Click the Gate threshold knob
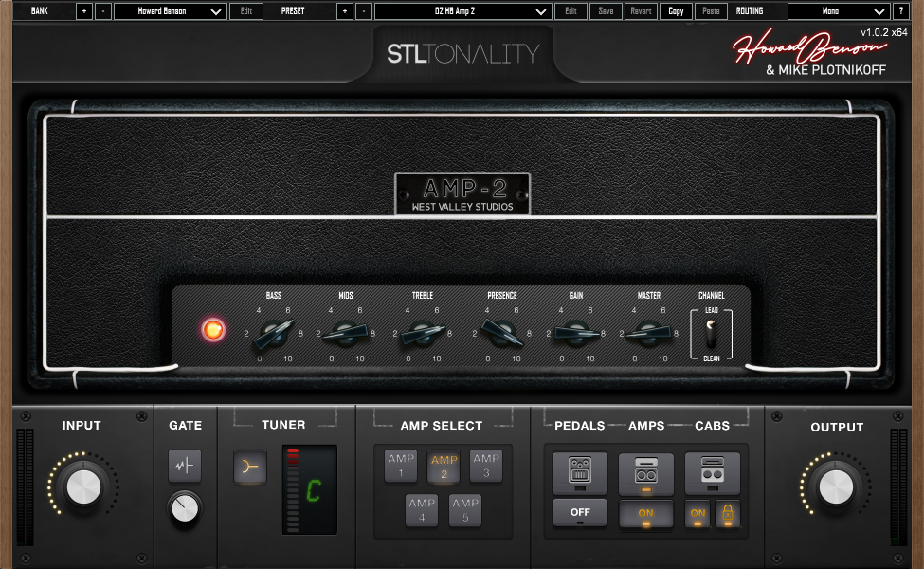924x569 pixels. [x=185, y=509]
